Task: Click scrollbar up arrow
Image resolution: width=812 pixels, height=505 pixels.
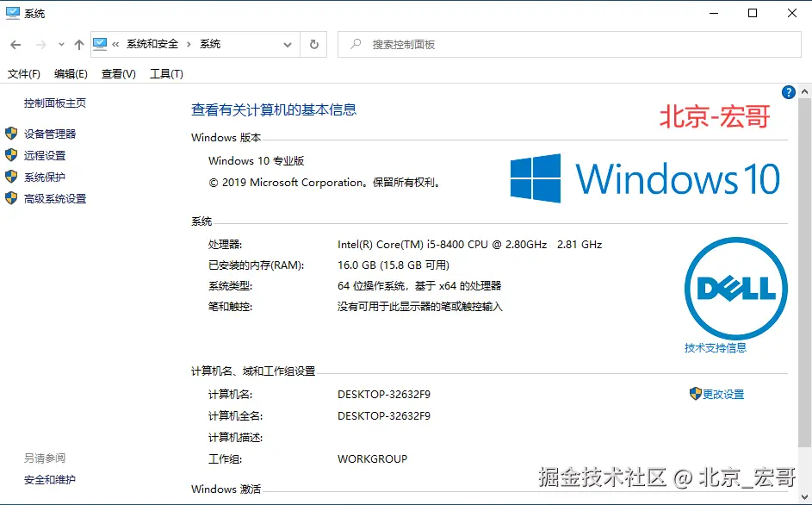Action: (804, 91)
